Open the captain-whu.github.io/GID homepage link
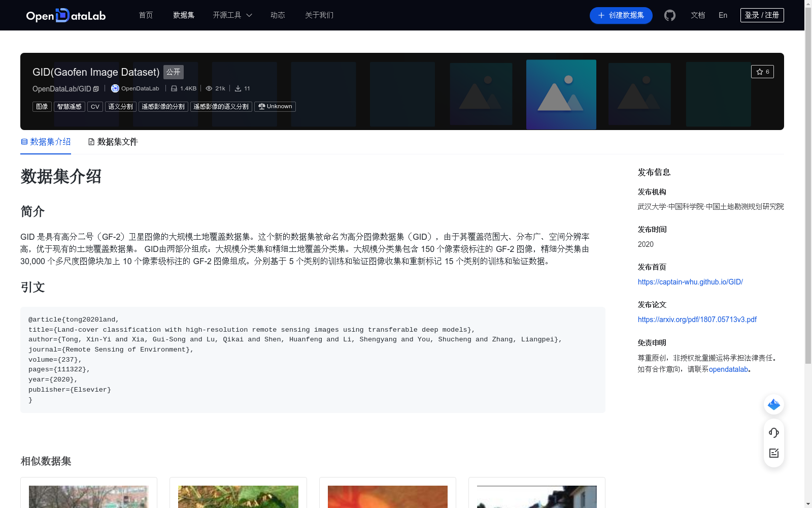Viewport: 812px width, 508px height. coord(690,282)
